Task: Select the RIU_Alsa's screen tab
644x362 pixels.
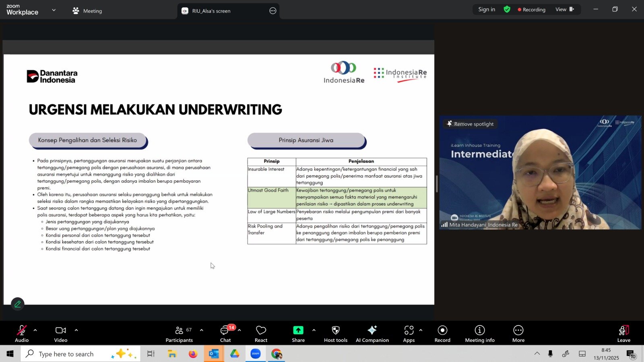Action: tap(211, 11)
